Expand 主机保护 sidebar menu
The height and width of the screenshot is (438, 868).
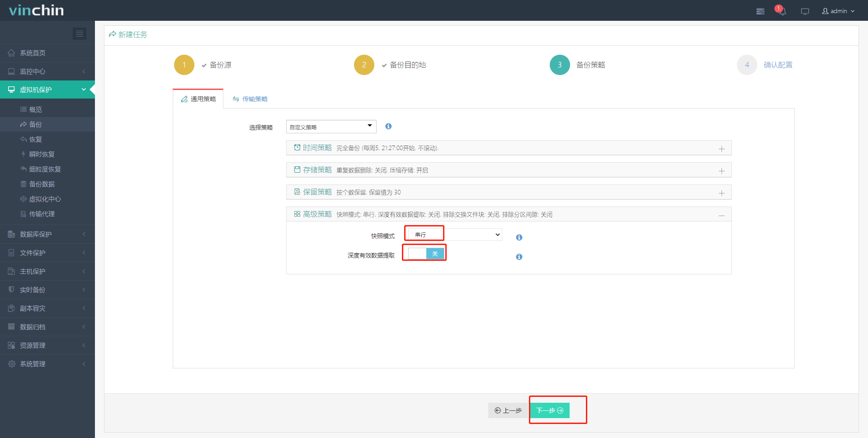(47, 271)
